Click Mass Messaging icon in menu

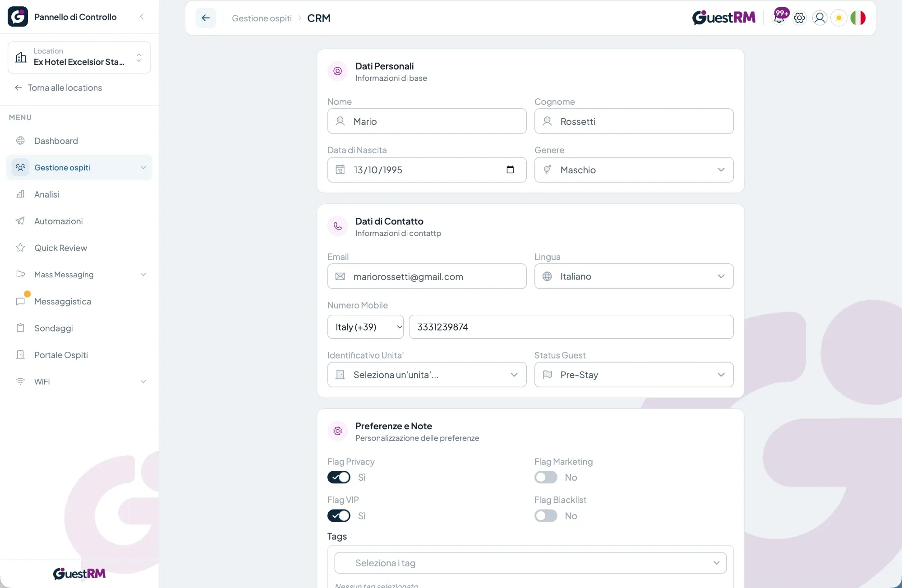pos(20,275)
